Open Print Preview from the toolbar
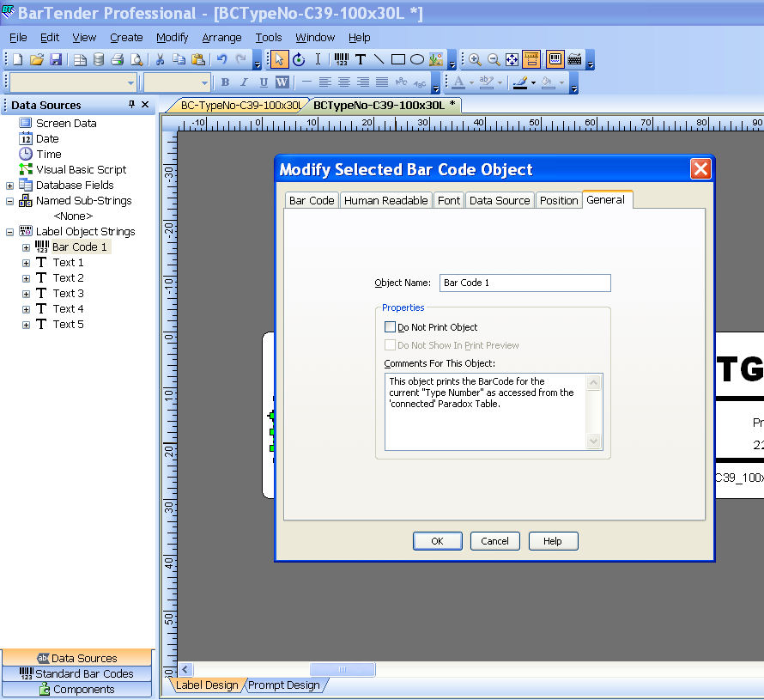This screenshot has width=764, height=700. pyautogui.click(x=136, y=59)
